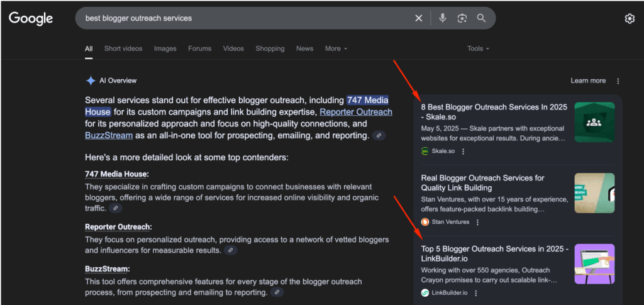Open Real Blogger Outreach Services for Quality Link Building
The image size is (644, 305).
click(482, 183)
